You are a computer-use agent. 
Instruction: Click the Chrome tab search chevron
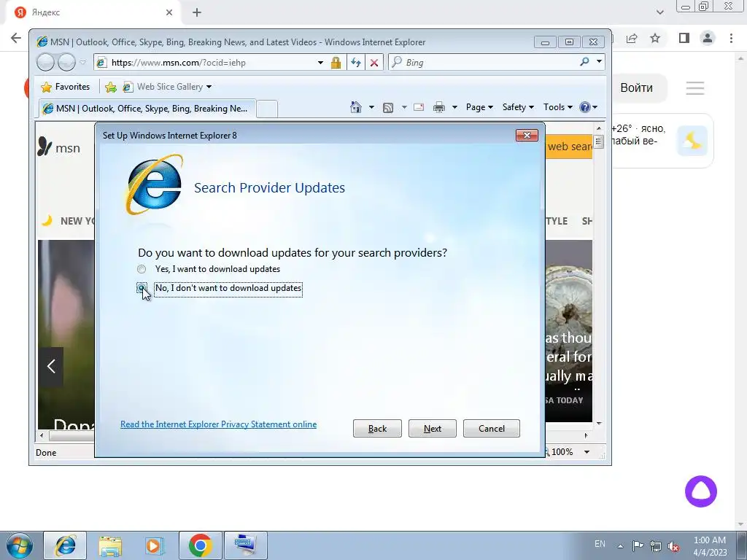click(659, 12)
